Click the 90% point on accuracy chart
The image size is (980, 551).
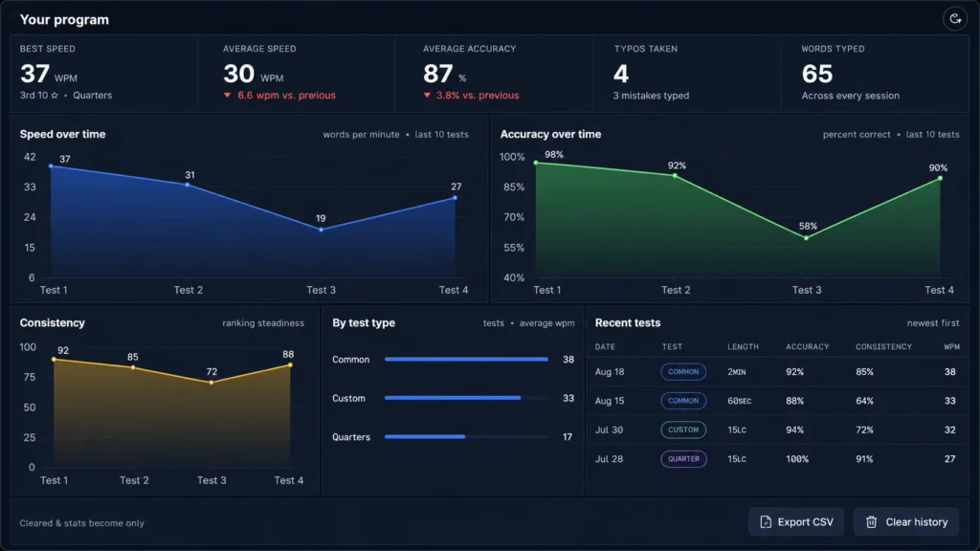pyautogui.click(x=940, y=179)
